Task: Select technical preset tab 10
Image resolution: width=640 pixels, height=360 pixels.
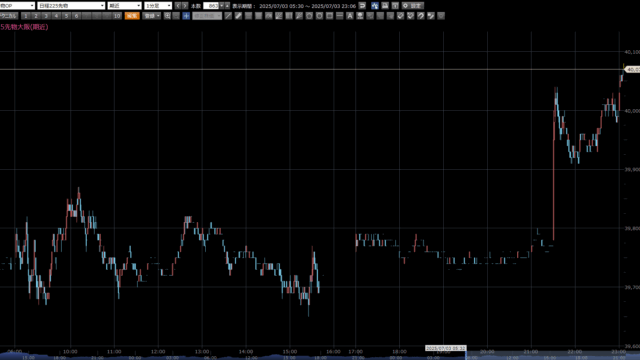Action: (x=117, y=16)
